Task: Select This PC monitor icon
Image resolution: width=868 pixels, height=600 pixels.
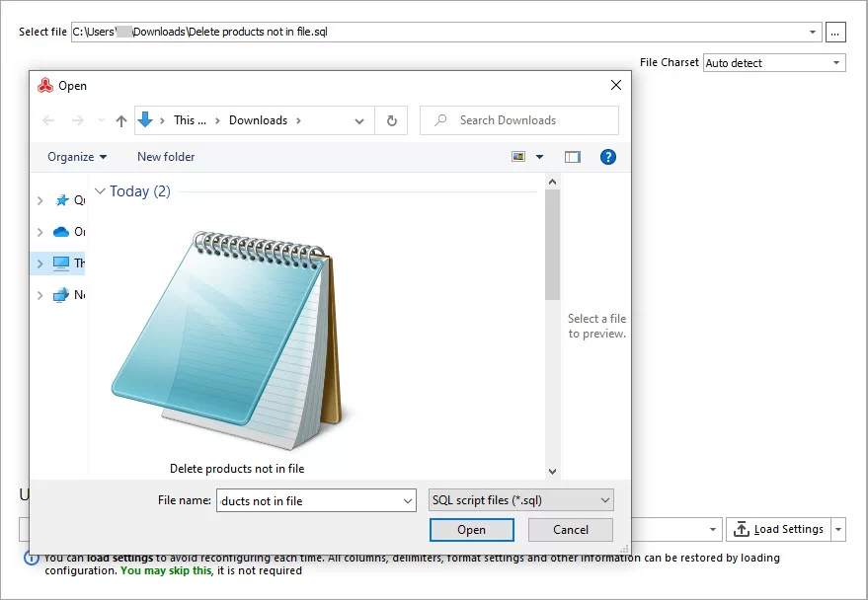Action: [x=61, y=263]
